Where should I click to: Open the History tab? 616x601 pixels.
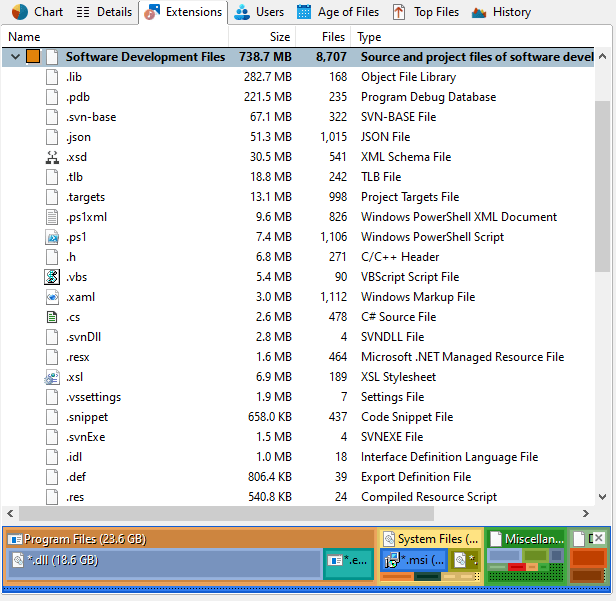(x=501, y=12)
